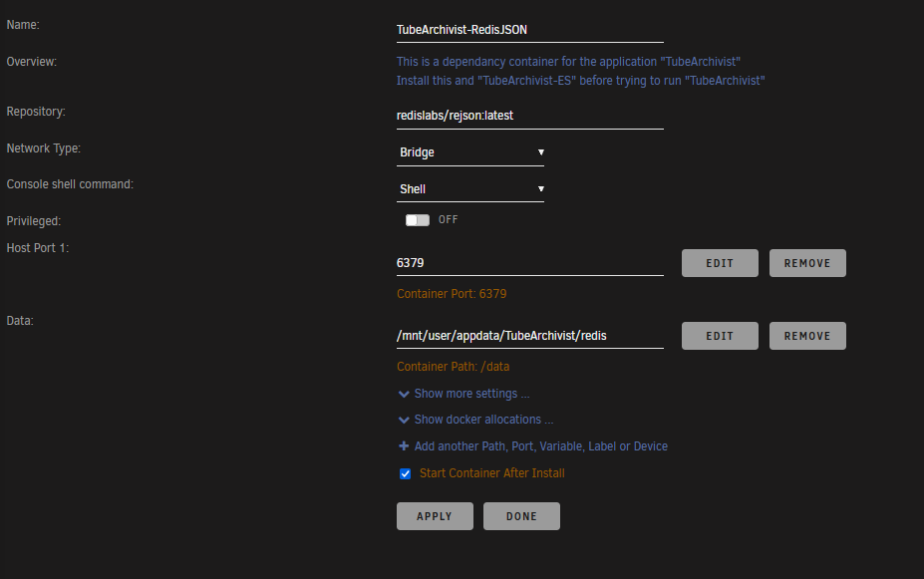Focus the Host Port 6379 field
The height and width of the screenshot is (579, 924).
tap(529, 263)
